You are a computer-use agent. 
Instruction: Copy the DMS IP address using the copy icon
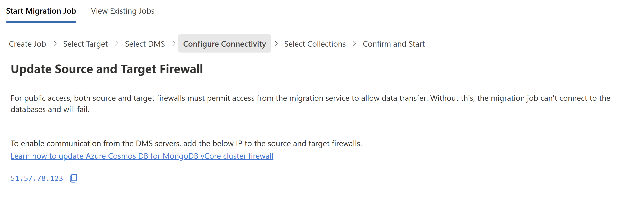[x=74, y=178]
